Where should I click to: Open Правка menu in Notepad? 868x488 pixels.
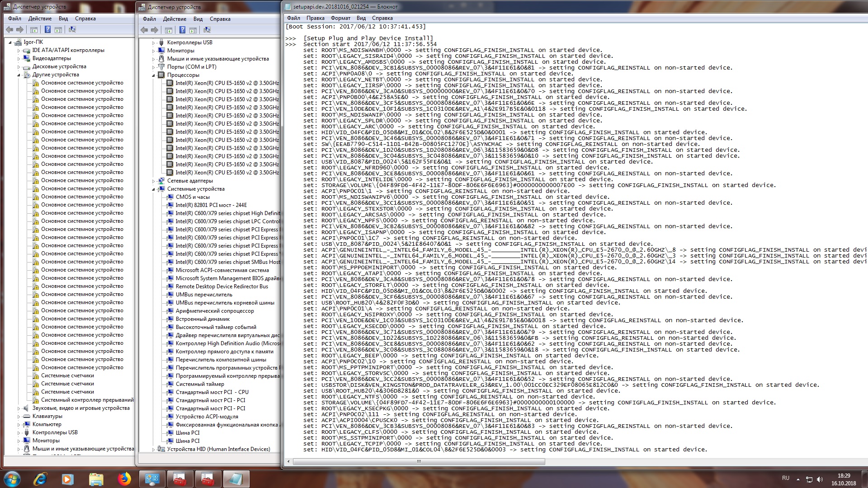315,18
